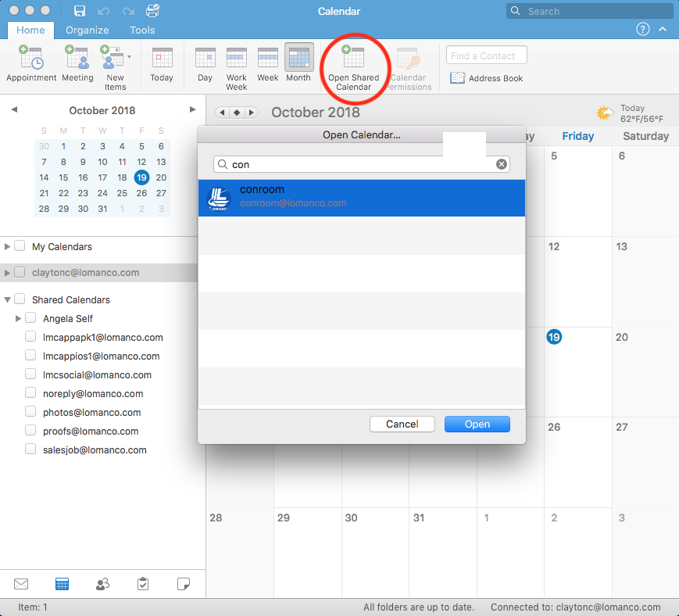
Task: Check the Shared Calendars checkbox
Action: point(20,299)
